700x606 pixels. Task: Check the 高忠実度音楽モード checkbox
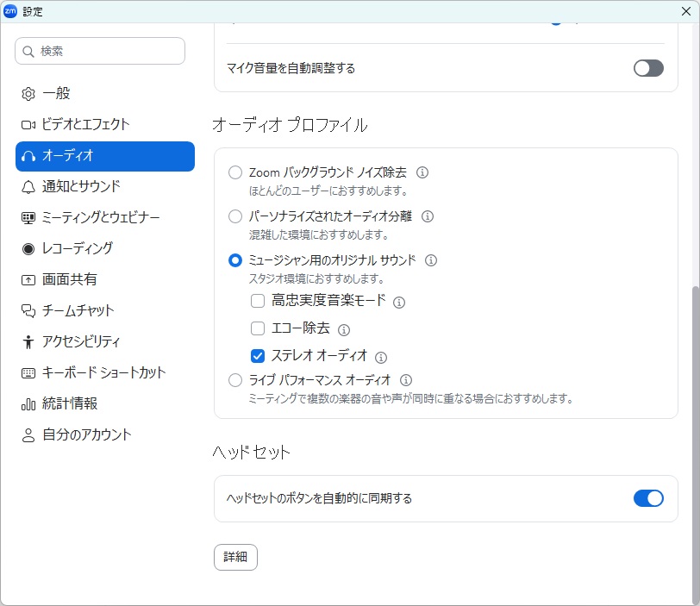point(258,301)
